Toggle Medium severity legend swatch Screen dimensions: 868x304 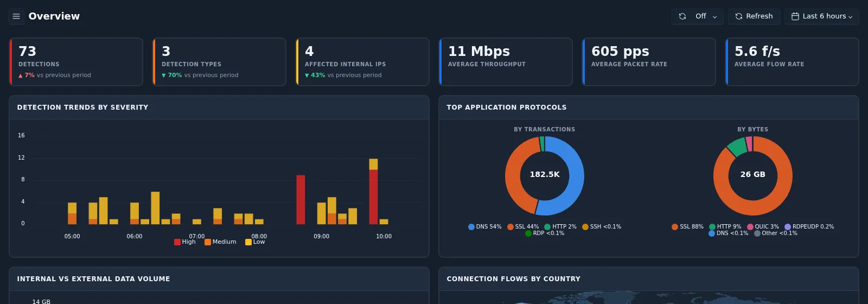point(208,242)
